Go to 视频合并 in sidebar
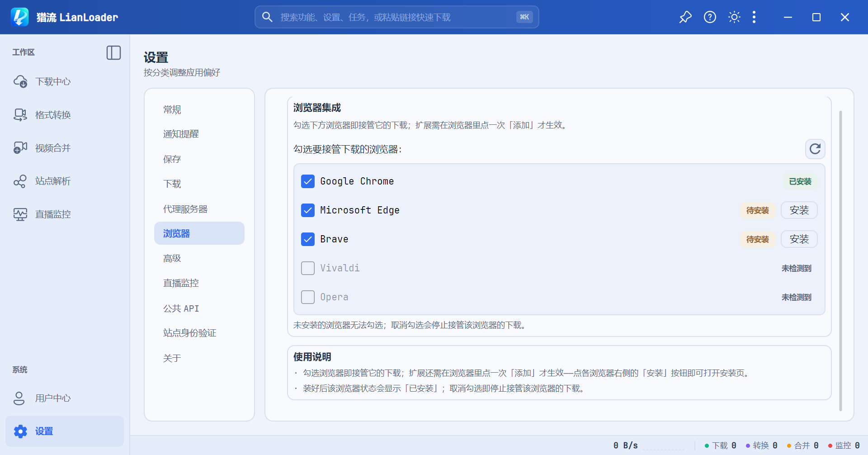 [x=65, y=148]
